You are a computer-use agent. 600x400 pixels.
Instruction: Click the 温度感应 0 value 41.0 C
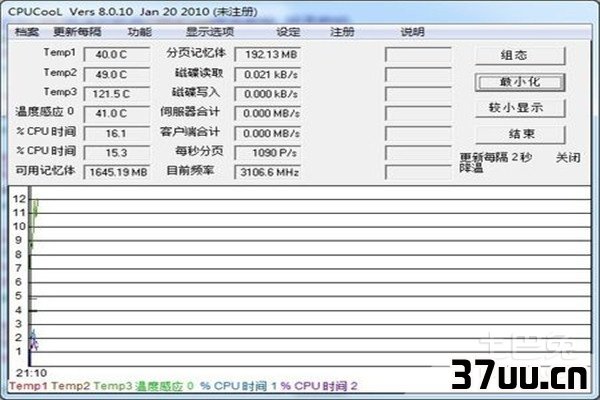coord(117,114)
